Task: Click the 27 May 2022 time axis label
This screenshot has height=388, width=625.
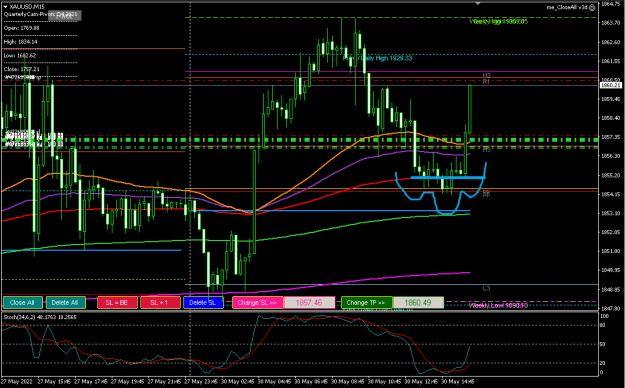Action: click(x=16, y=382)
